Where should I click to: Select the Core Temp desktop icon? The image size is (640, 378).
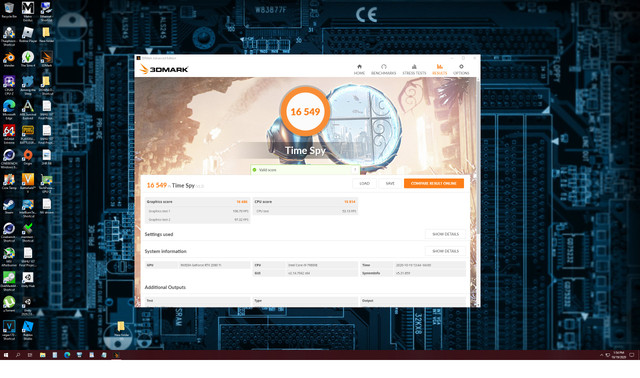click(x=9, y=182)
